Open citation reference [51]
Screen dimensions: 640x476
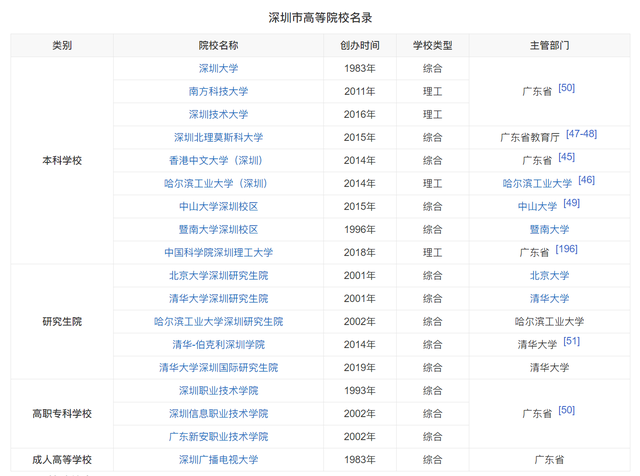tap(571, 341)
